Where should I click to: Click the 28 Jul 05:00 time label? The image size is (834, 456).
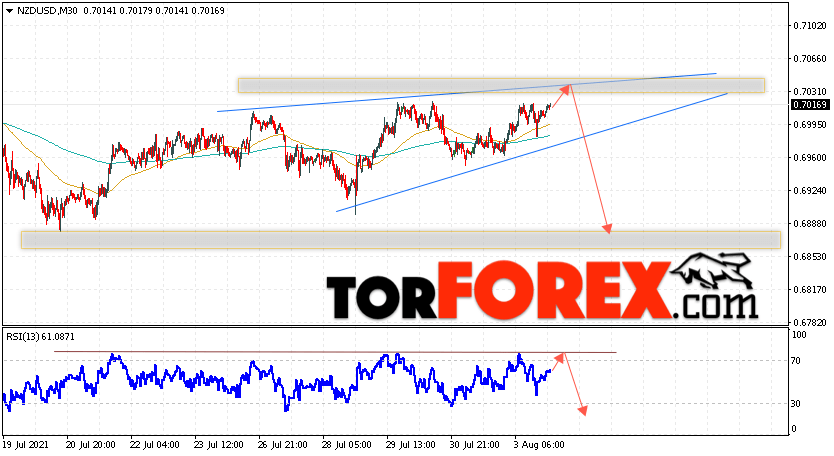click(347, 444)
